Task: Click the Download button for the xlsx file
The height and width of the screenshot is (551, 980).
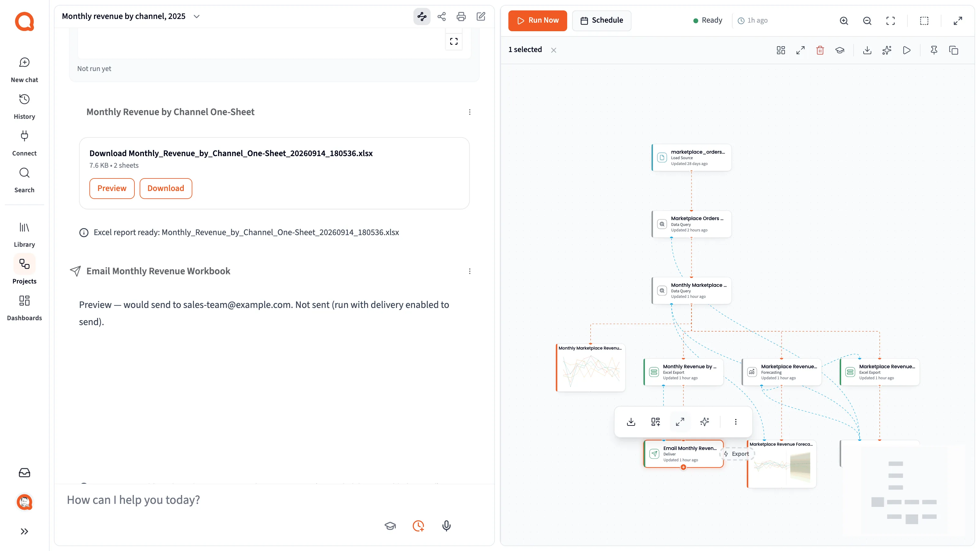Action: pos(165,188)
